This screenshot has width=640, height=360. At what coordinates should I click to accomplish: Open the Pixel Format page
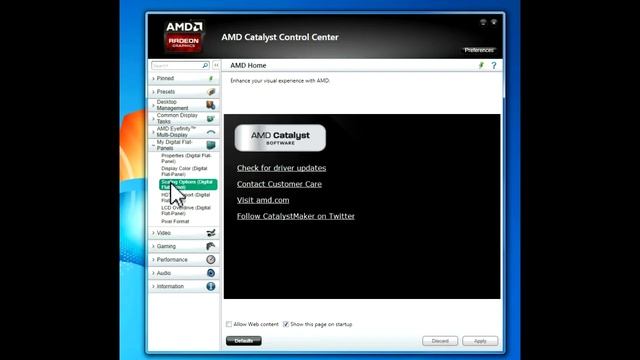coord(175,221)
